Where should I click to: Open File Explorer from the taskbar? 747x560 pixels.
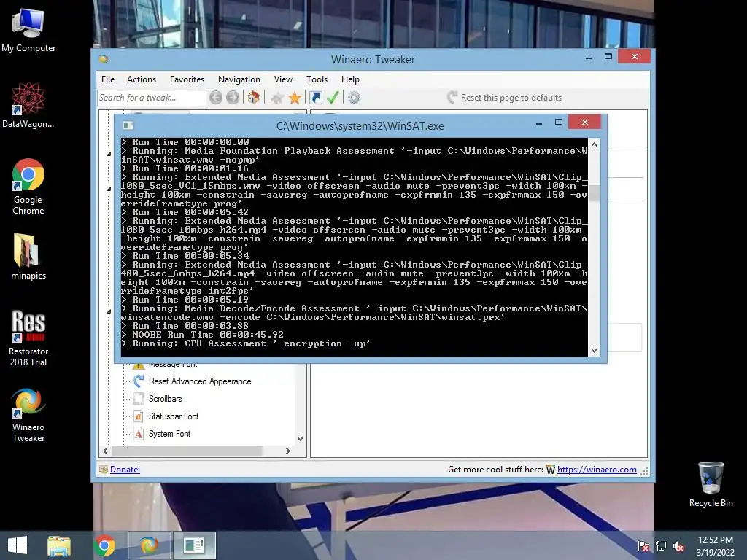coord(58,545)
